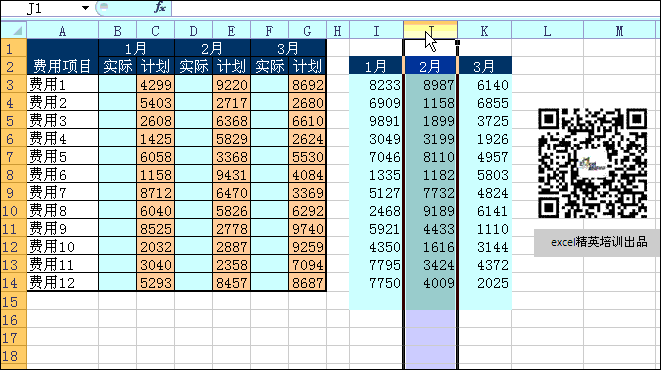Click cell value 2025
This screenshot has height=370, width=661.
pos(484,283)
